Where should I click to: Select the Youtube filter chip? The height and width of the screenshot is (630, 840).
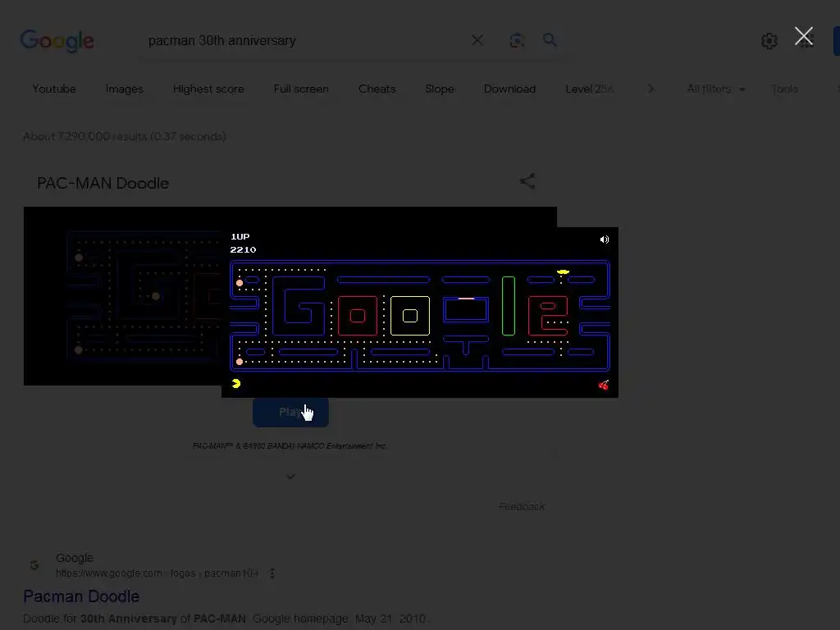click(x=54, y=89)
